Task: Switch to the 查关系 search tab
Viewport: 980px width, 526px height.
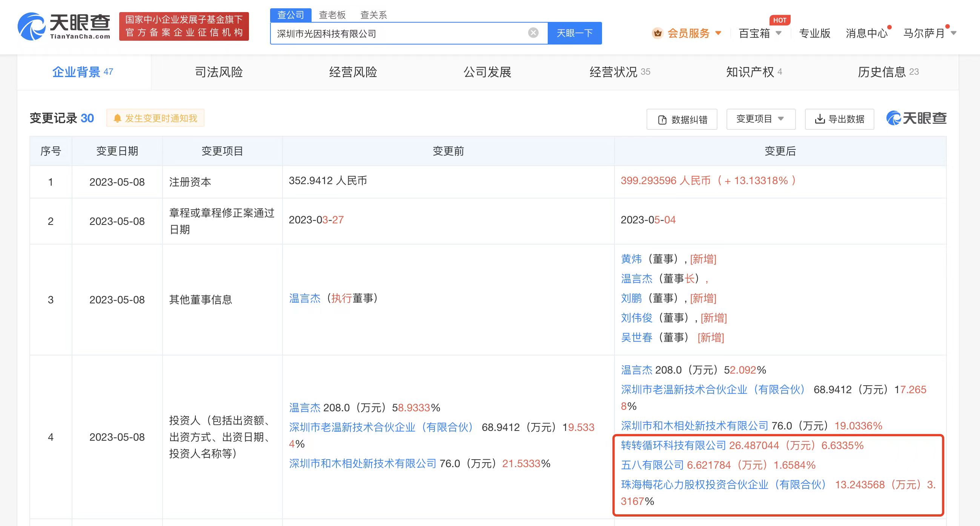Action: click(x=373, y=15)
